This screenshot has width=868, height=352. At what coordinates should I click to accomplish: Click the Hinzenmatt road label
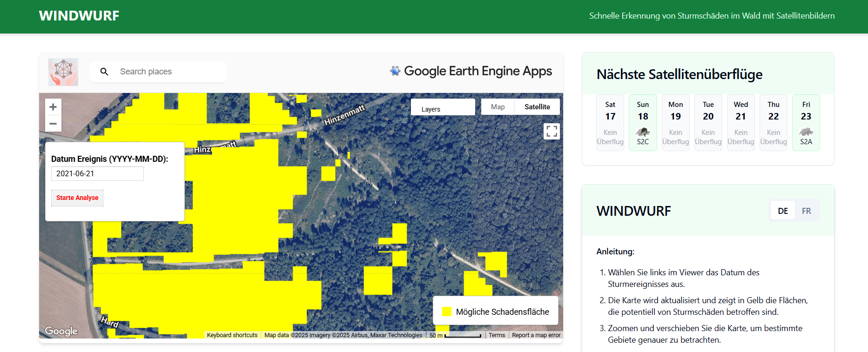344,115
